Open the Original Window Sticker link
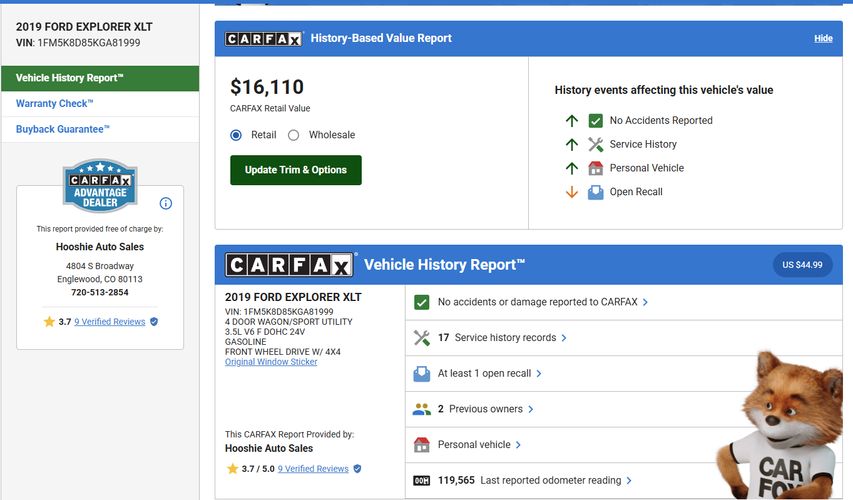Viewport: 853px width, 500px height. (x=271, y=362)
